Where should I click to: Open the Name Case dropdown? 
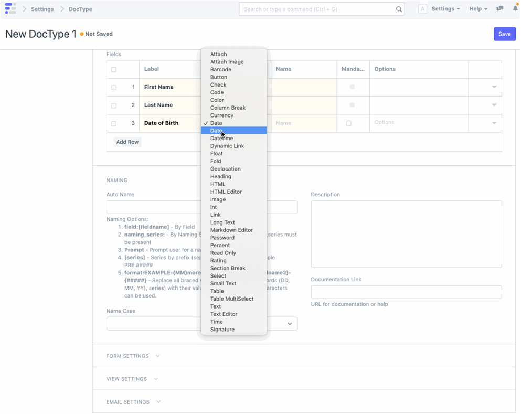[202, 323]
